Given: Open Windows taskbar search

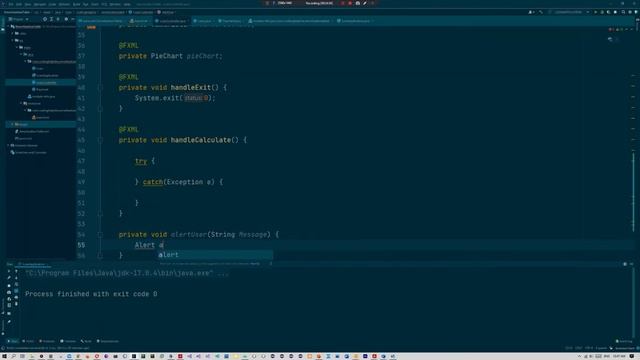Looking at the screenshot, I should tap(13, 356).
